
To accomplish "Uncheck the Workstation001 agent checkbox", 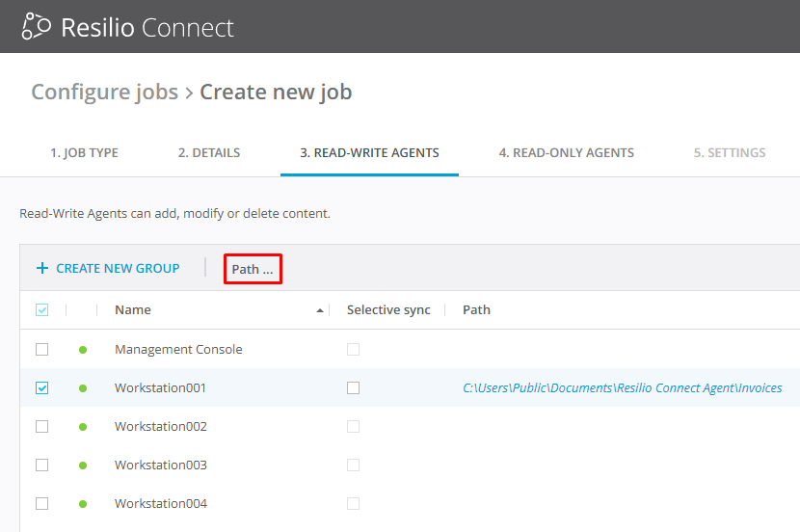I will point(41,388).
